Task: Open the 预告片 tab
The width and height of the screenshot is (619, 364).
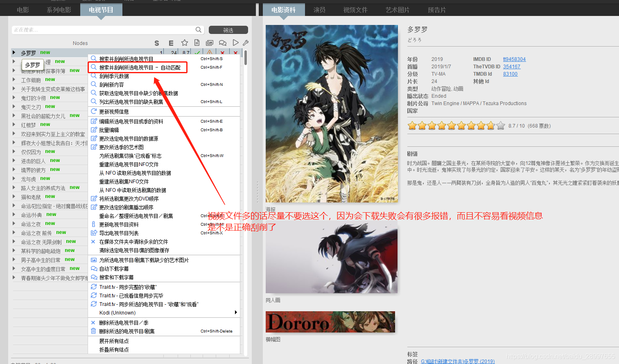Action: [437, 10]
